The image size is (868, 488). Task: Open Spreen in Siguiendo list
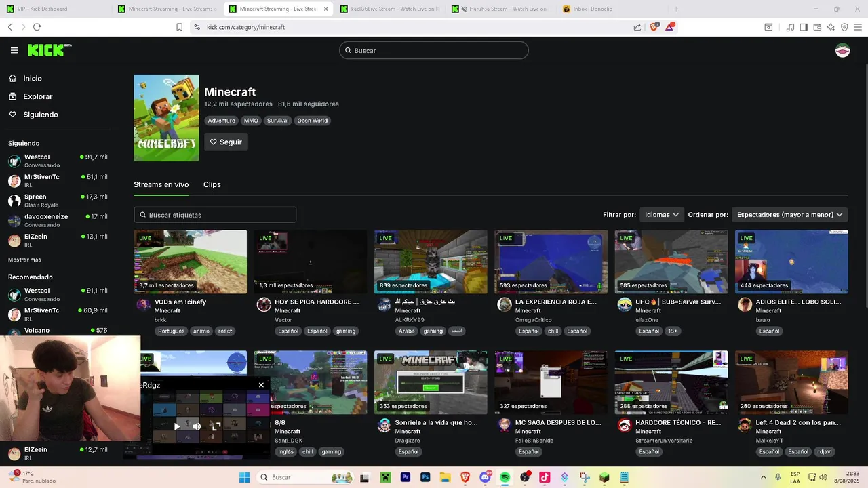[58, 201]
